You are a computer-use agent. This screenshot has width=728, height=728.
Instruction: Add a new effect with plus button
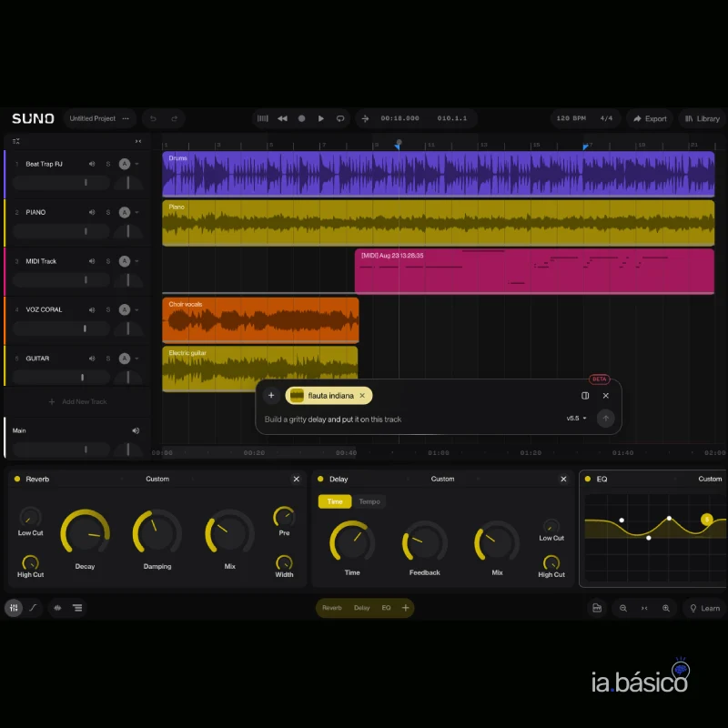(405, 608)
